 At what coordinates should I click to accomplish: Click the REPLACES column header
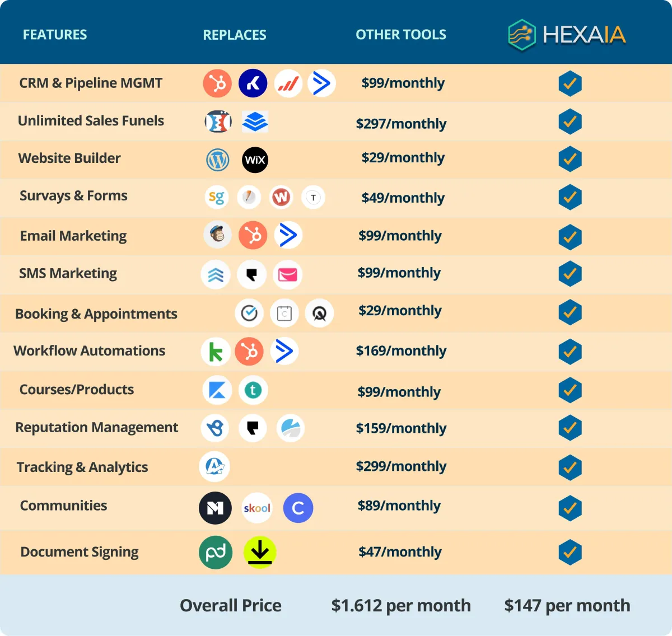pyautogui.click(x=235, y=35)
